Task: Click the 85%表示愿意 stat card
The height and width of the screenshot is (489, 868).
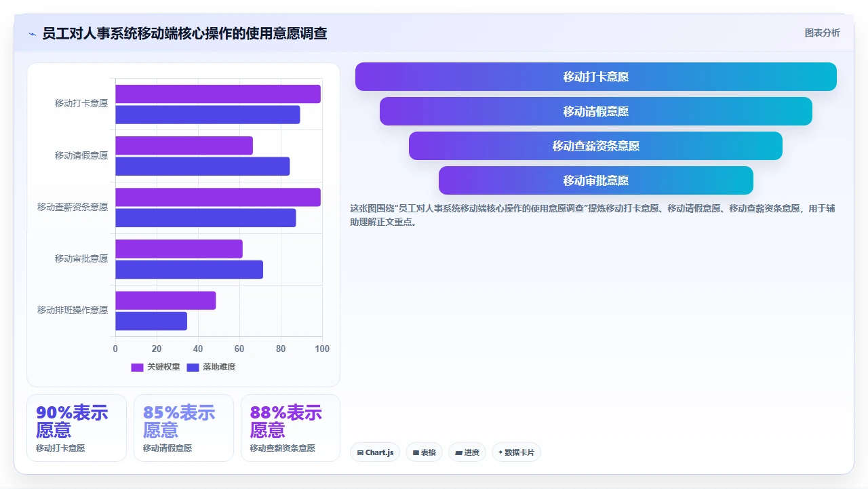Action: point(184,428)
